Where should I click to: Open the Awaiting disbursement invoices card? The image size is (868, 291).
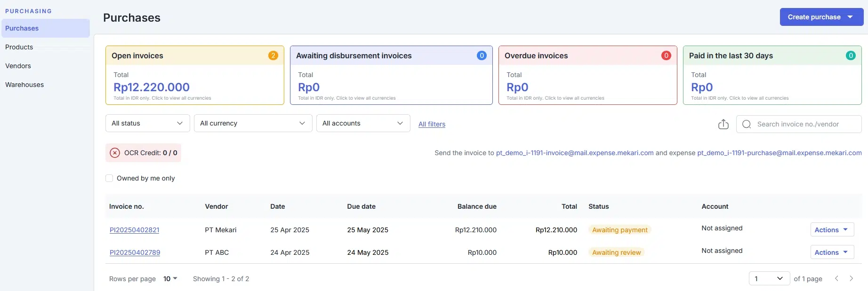[x=391, y=75]
